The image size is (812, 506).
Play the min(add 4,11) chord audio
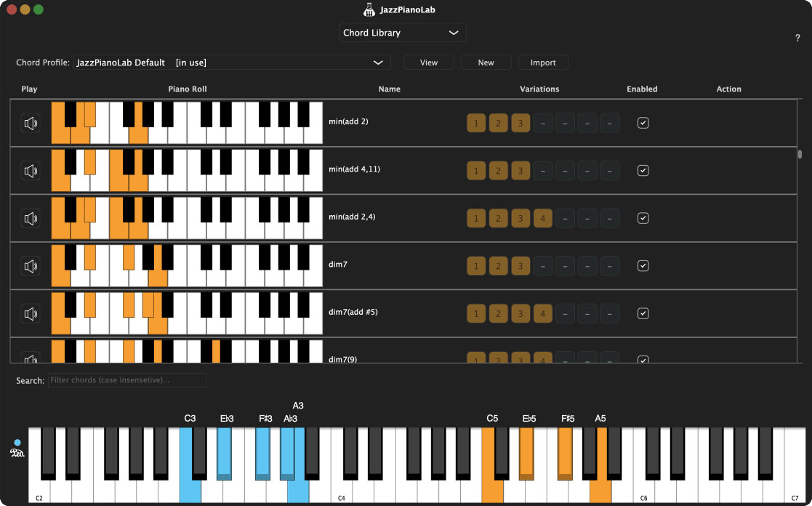tap(30, 170)
